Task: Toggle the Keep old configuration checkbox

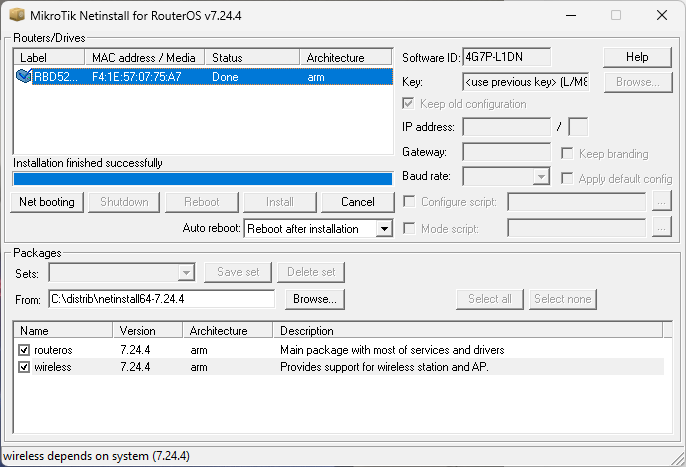Action: click(408, 104)
